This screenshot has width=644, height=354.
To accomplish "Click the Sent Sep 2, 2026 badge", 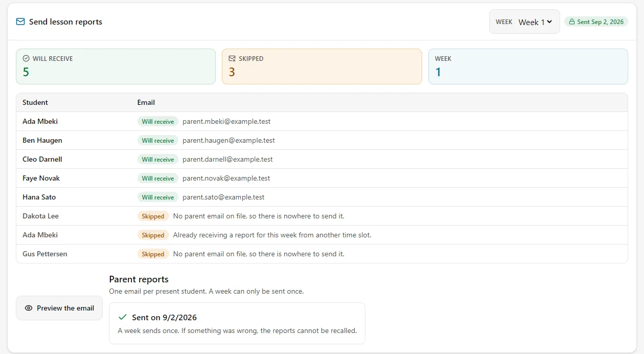I will click(596, 22).
